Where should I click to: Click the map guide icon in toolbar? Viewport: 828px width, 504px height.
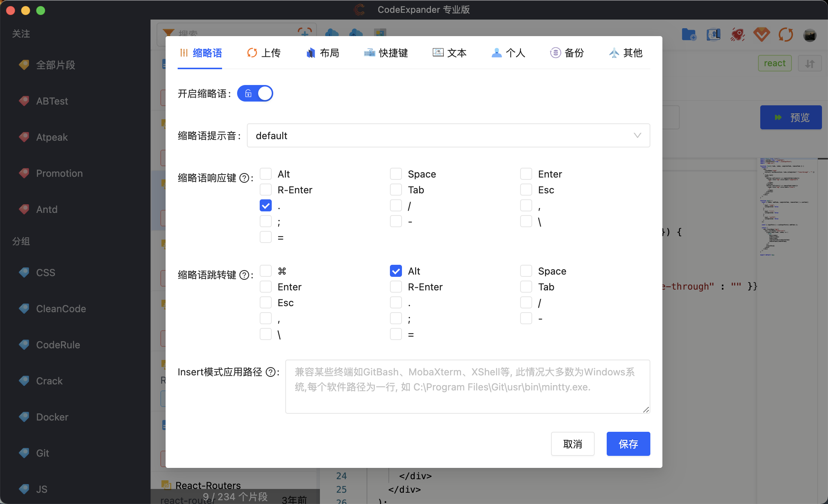click(713, 35)
